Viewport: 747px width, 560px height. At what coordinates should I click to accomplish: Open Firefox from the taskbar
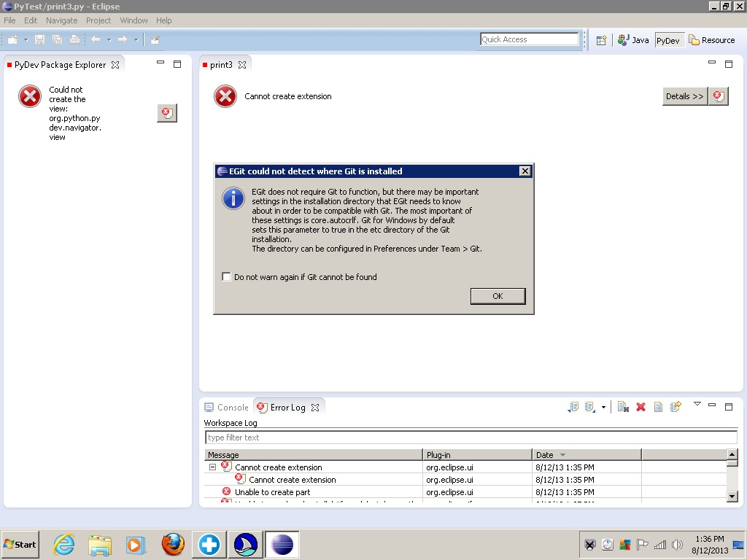point(173,544)
